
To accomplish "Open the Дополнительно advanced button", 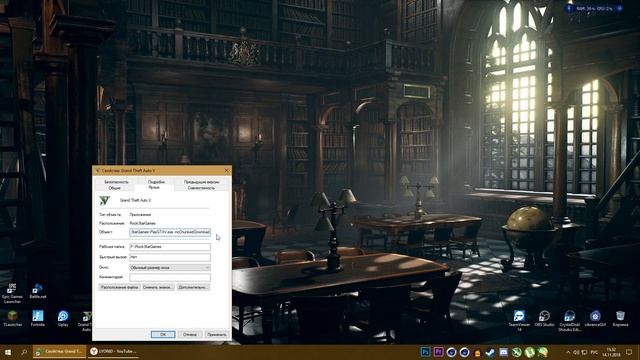I will (x=193, y=287).
